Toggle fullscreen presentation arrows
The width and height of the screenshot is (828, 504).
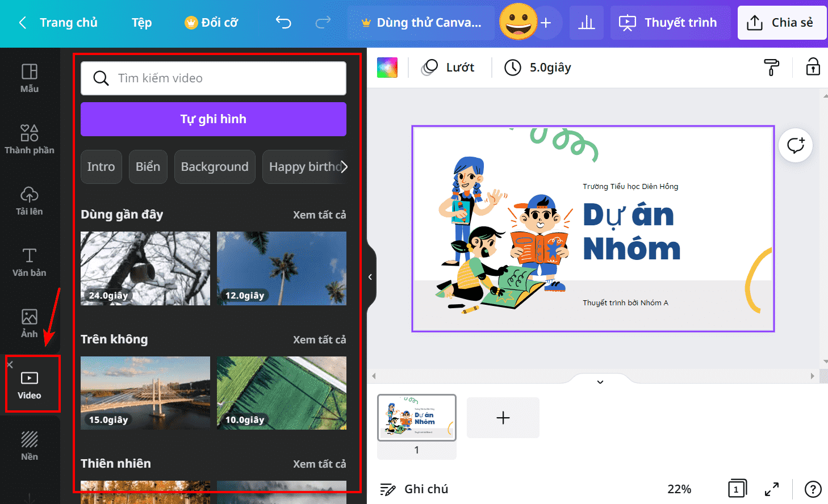[772, 489]
